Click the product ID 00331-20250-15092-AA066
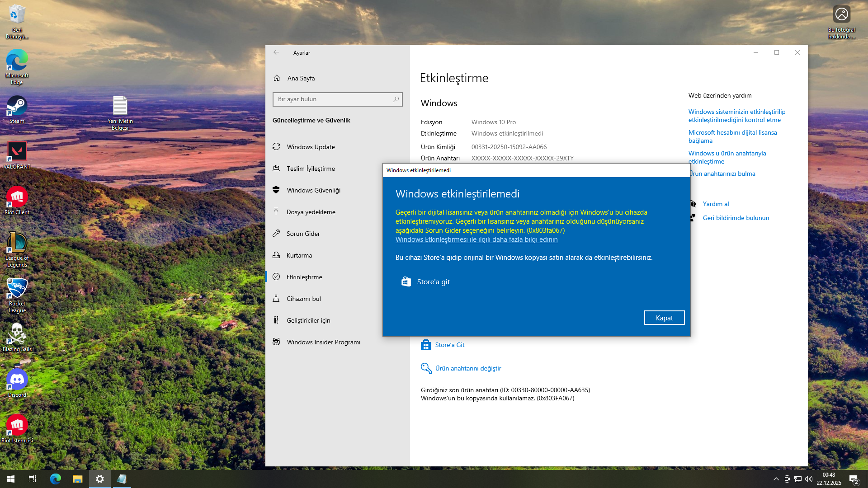 coord(509,147)
